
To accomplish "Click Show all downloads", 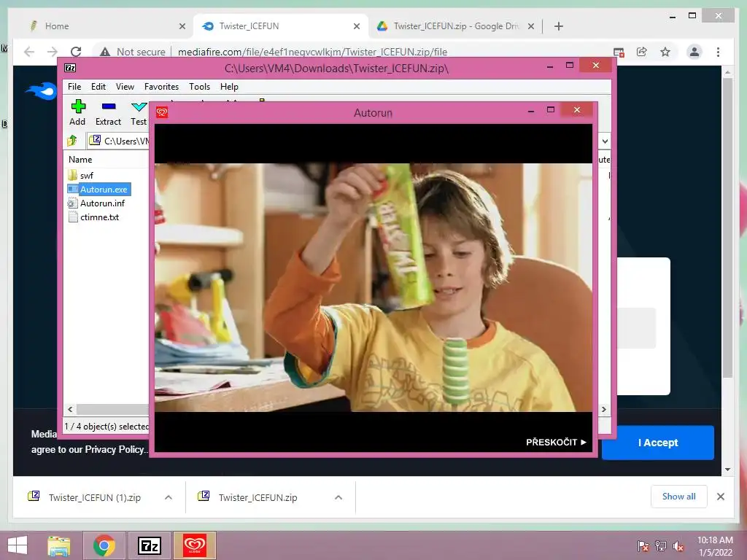I will click(679, 497).
